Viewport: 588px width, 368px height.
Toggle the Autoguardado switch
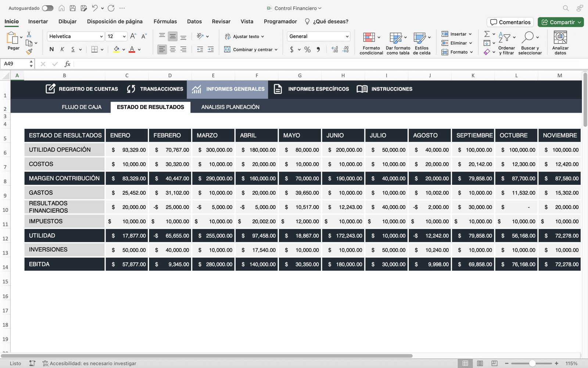[x=48, y=8]
